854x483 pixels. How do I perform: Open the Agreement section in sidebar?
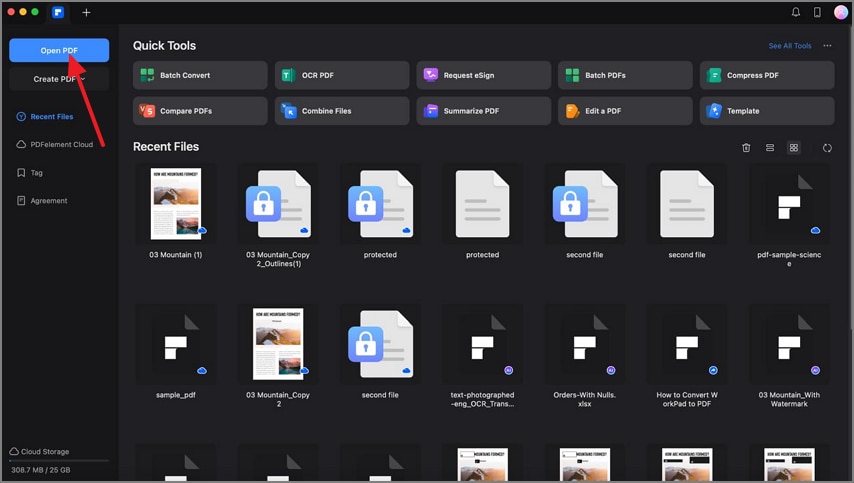coord(42,200)
